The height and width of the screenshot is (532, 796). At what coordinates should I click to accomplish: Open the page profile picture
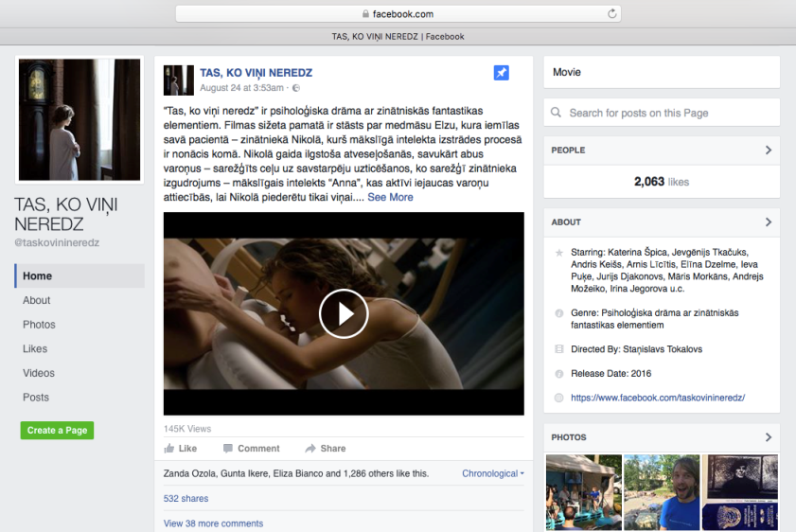point(80,120)
